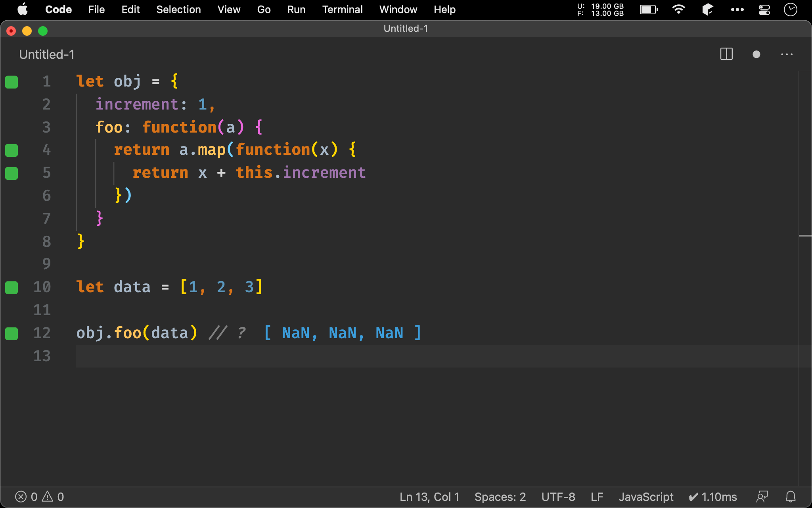Click the memory usage indicator in menu bar
Viewport: 812px width, 508px height.
coord(600,10)
